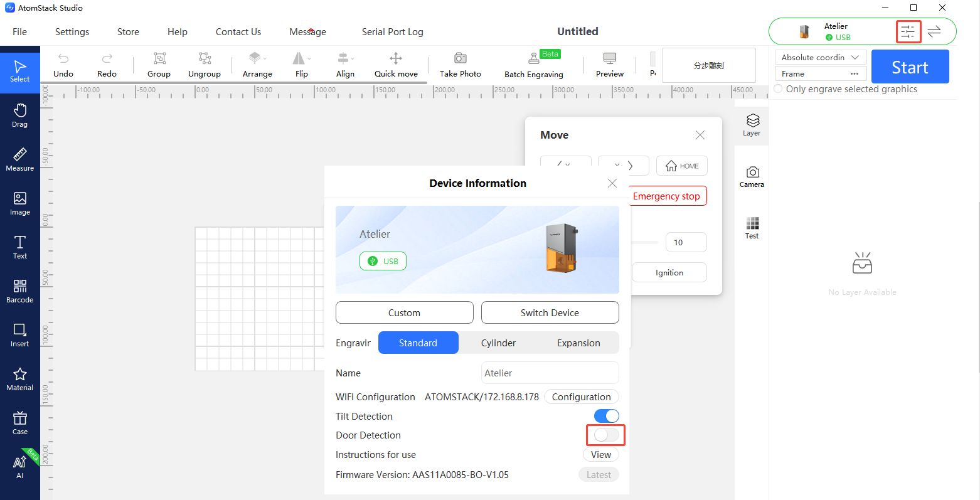
Task: Expand the Absolute coordinate dropdown
Action: click(821, 57)
